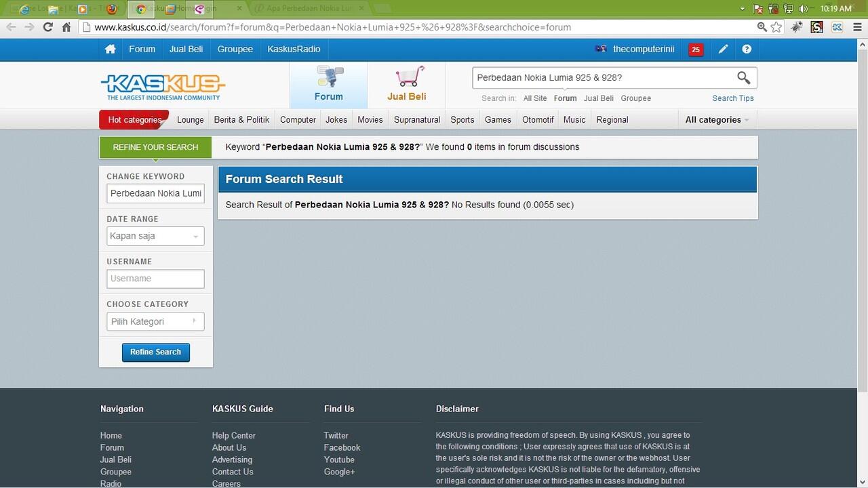Viewport: 868px width, 488px height.
Task: Open the Otomotif category
Action: tap(538, 120)
